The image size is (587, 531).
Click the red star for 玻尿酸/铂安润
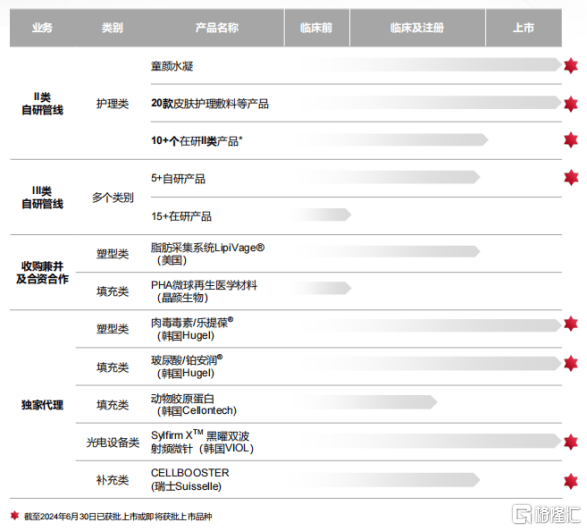571,363
